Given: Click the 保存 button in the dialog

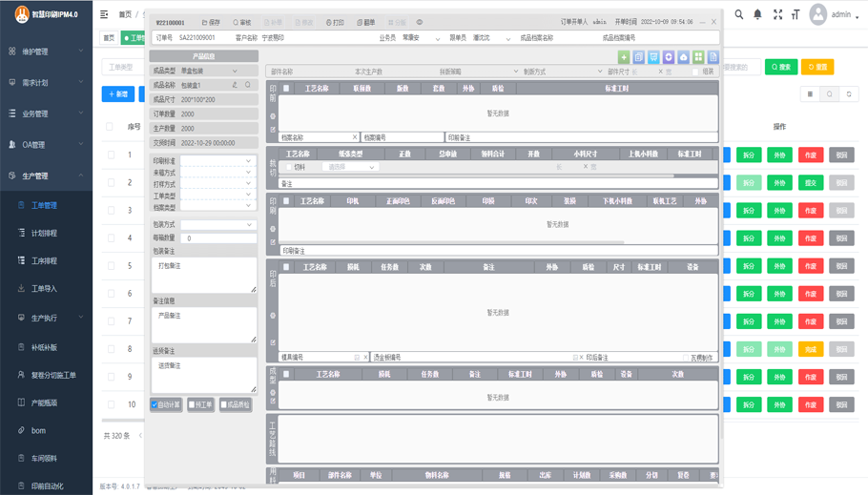Looking at the screenshot, I should (211, 22).
